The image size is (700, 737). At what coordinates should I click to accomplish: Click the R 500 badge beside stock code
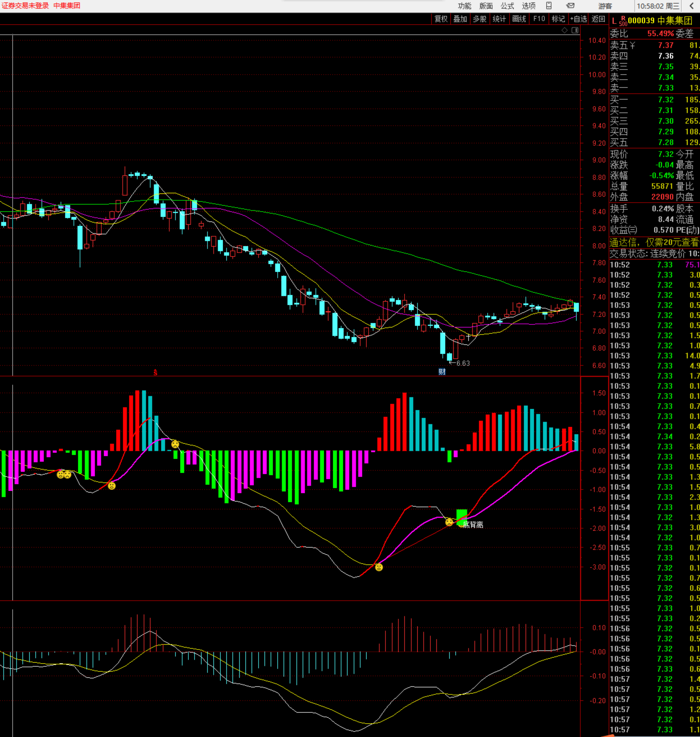pyautogui.click(x=623, y=21)
